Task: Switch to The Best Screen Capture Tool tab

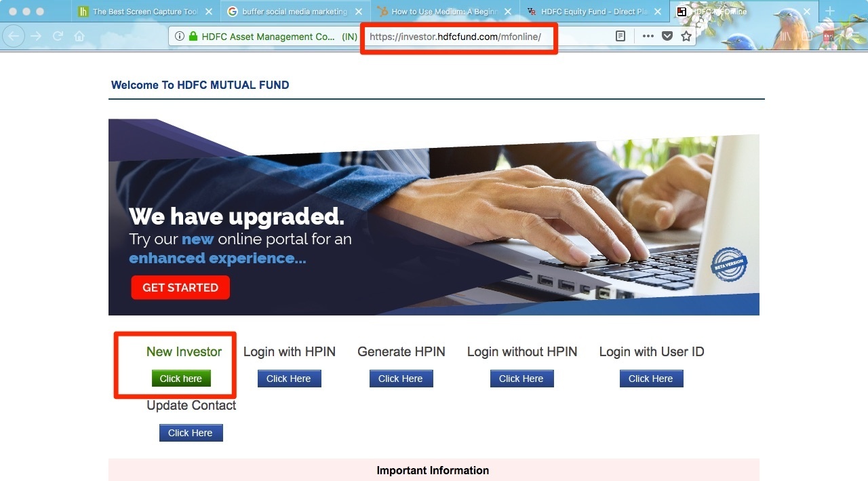Action: pos(145,12)
